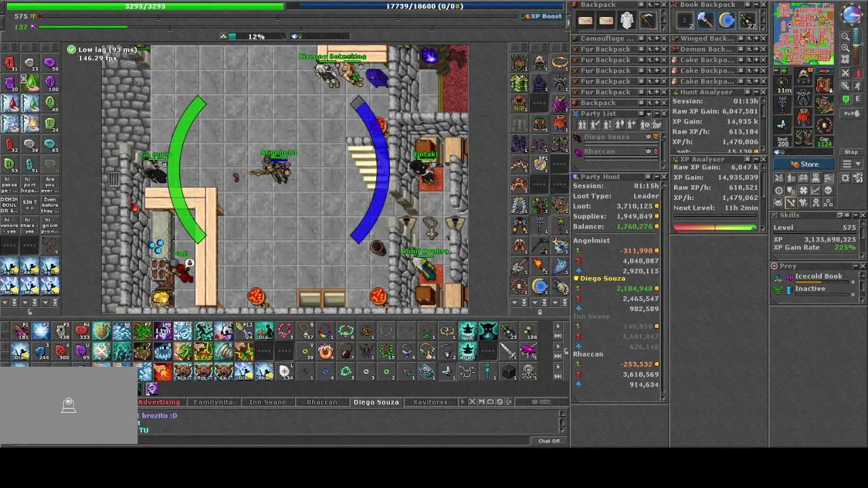
Task: Click the clover icon in the sidebar grid
Action: point(804,190)
